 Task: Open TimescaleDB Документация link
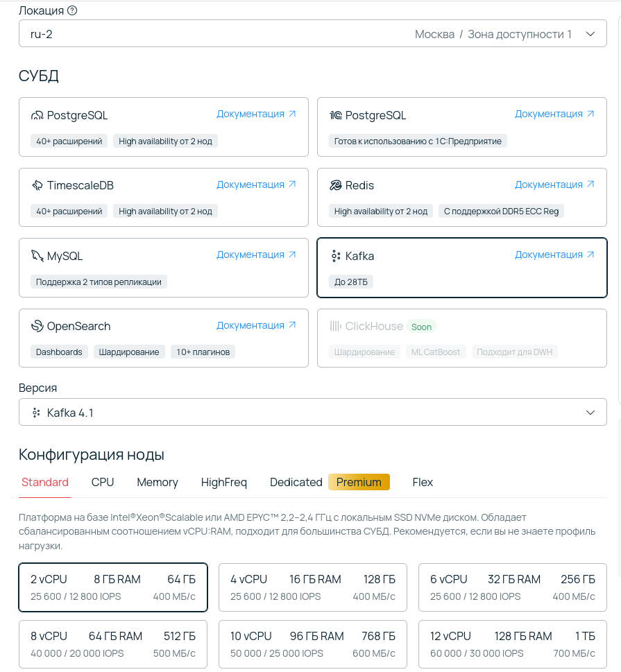pyautogui.click(x=256, y=184)
